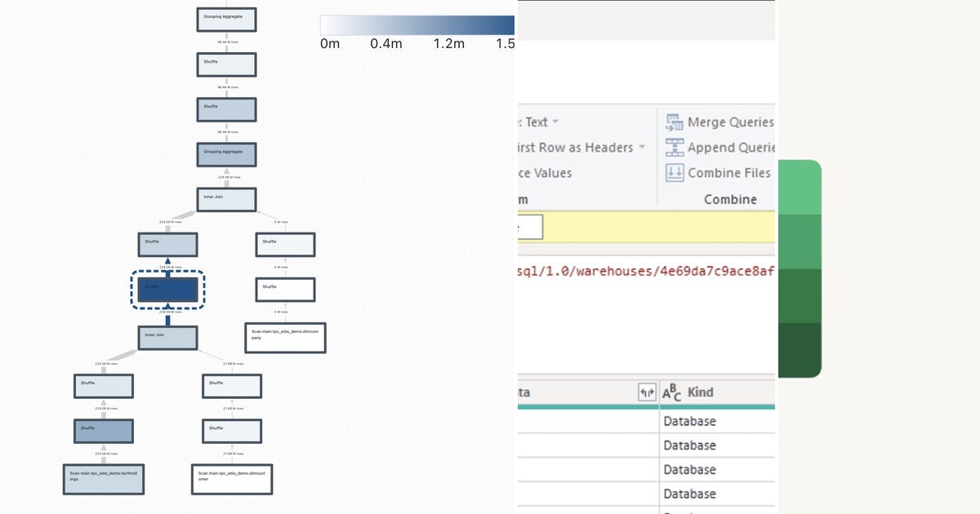
Task: Open the Text data type dropdown
Action: [x=554, y=121]
